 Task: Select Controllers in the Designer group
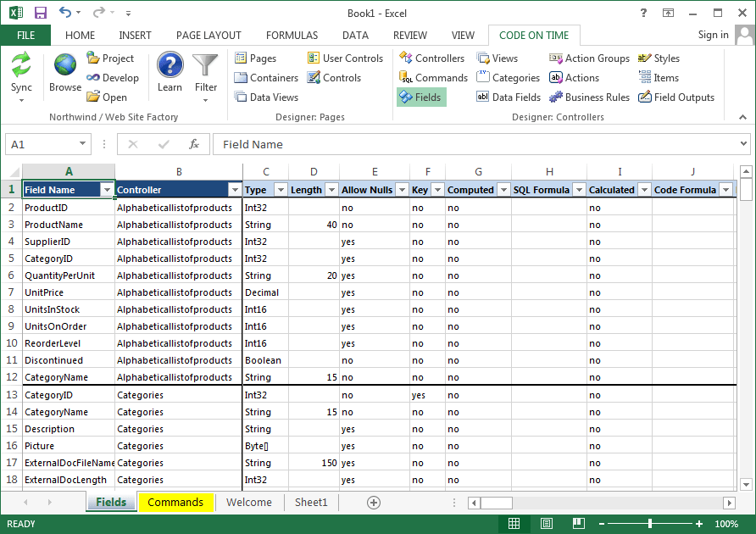click(x=432, y=58)
